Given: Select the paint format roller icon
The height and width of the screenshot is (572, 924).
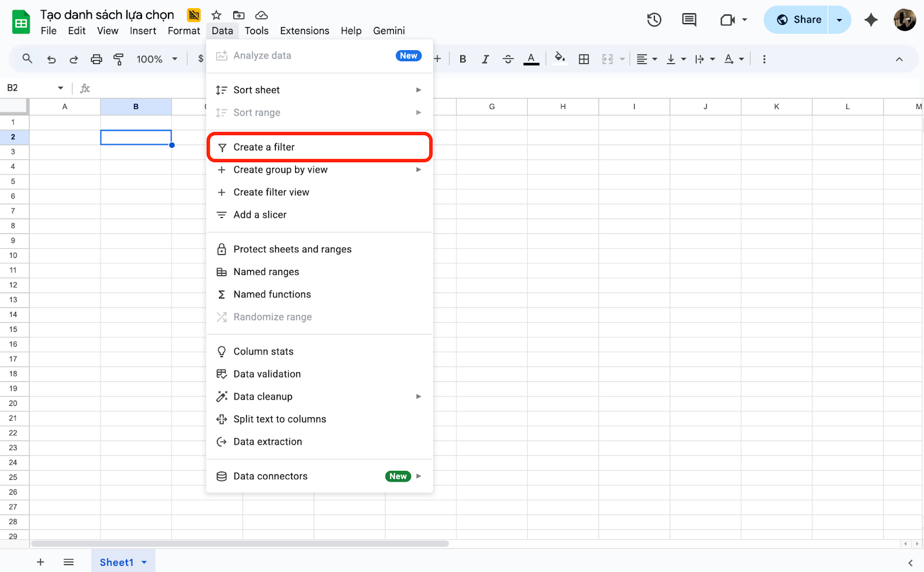Looking at the screenshot, I should 118,59.
